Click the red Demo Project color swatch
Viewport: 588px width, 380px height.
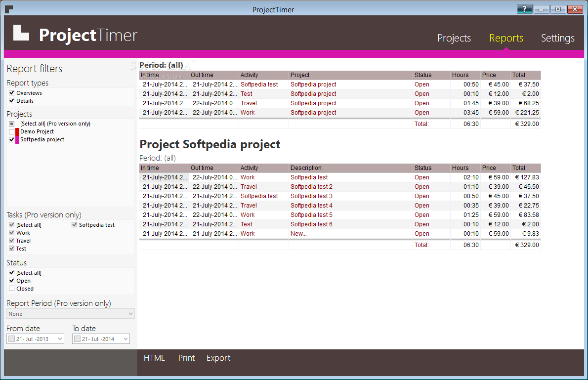[x=17, y=131]
